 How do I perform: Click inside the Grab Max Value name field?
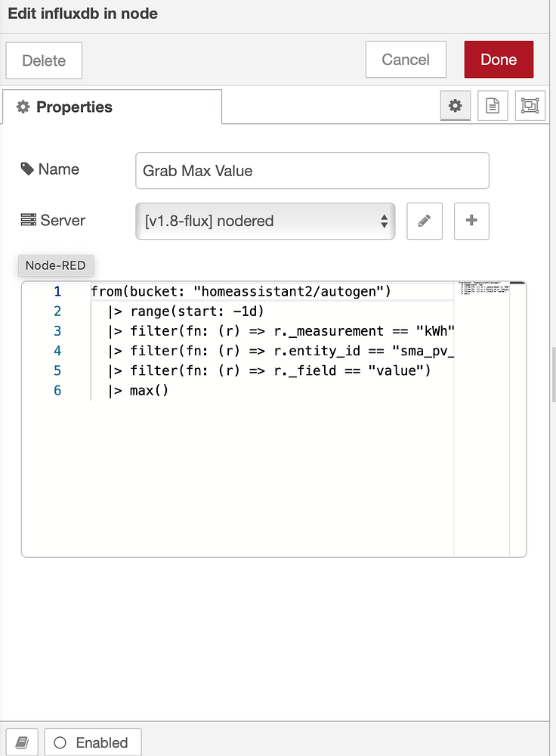312,170
